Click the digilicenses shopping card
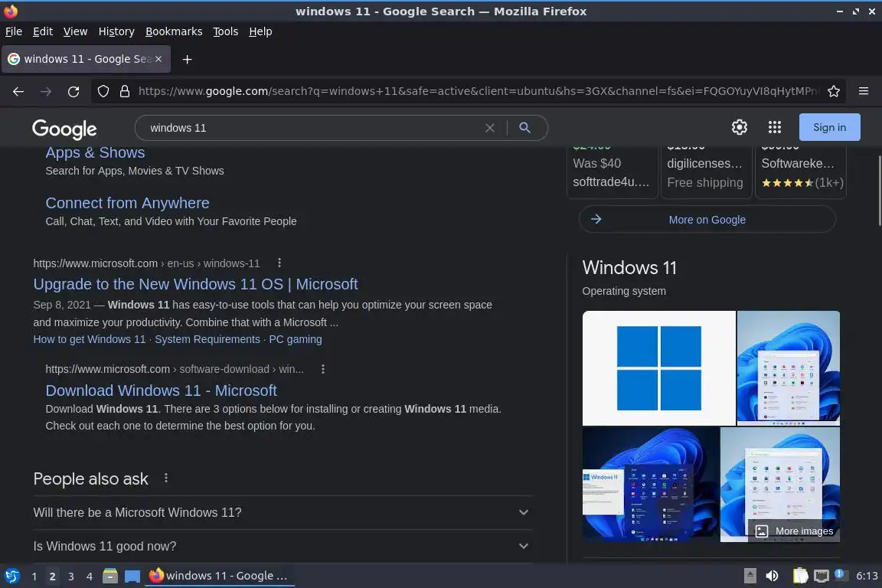Screen dimensions: 882x588 click(x=707, y=171)
